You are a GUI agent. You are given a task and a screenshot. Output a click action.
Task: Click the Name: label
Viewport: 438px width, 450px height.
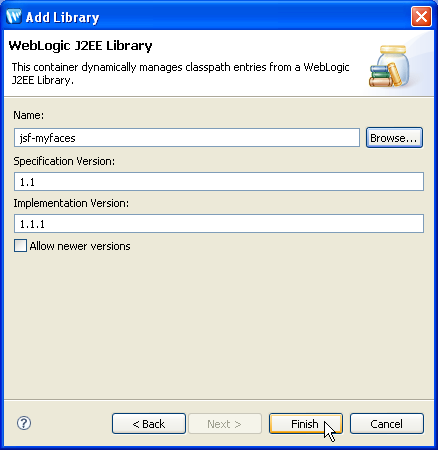coord(29,115)
